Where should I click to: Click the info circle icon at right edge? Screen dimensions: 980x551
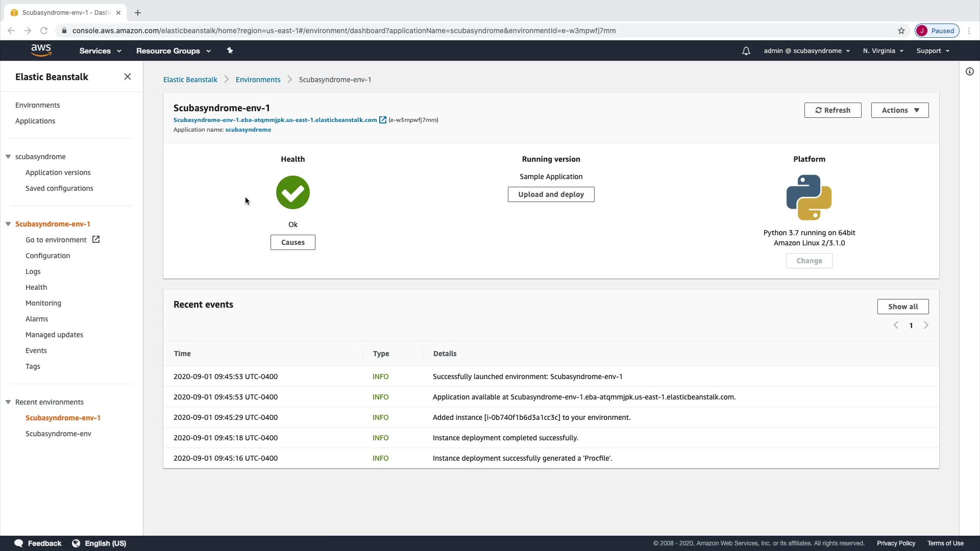[969, 71]
